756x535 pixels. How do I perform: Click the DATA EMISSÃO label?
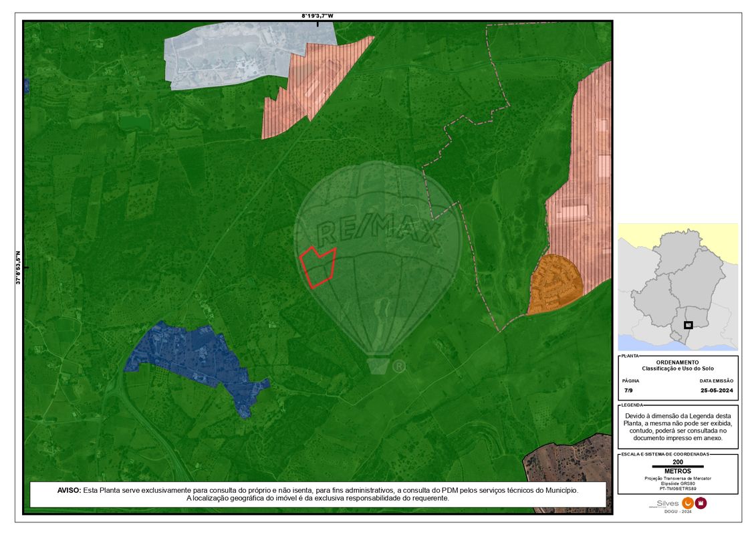717,381
